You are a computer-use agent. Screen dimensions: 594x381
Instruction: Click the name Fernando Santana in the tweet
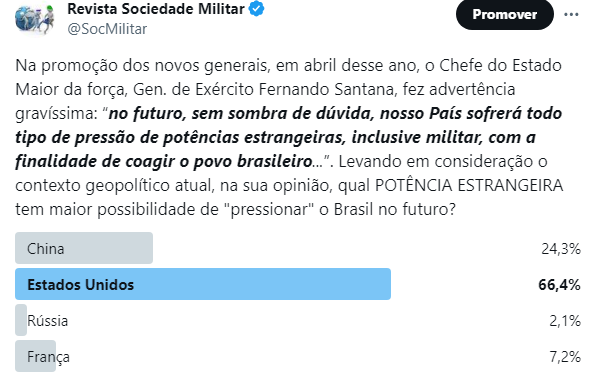click(328, 90)
